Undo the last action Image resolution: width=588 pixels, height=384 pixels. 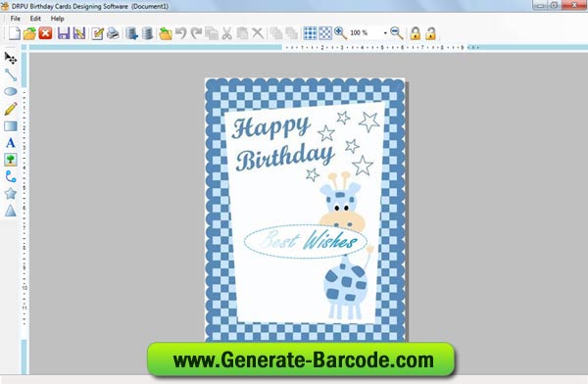tap(180, 33)
